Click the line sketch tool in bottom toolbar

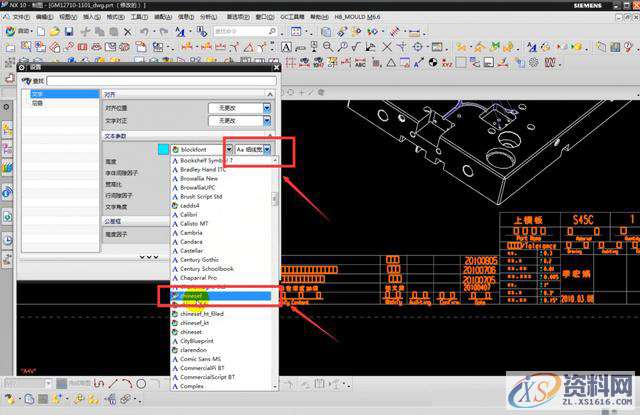[x=112, y=383]
